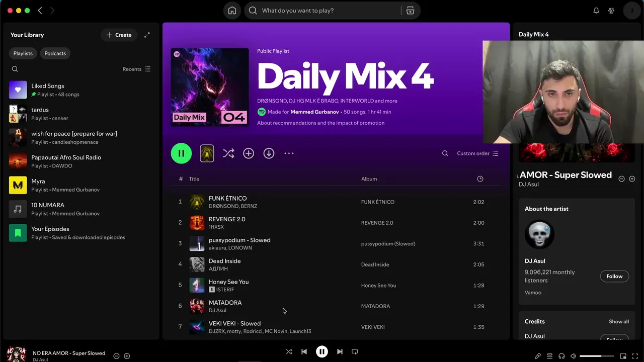Open more options for Daily Mix 4

[289, 153]
